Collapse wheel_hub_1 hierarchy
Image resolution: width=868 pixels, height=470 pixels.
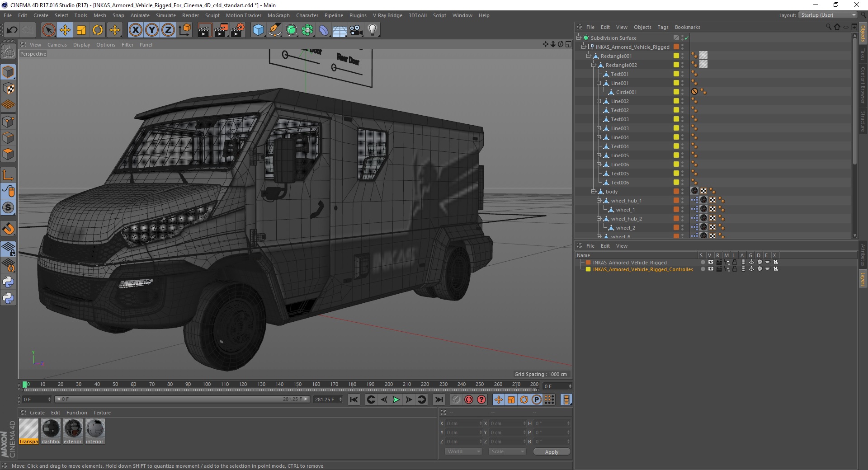point(599,201)
